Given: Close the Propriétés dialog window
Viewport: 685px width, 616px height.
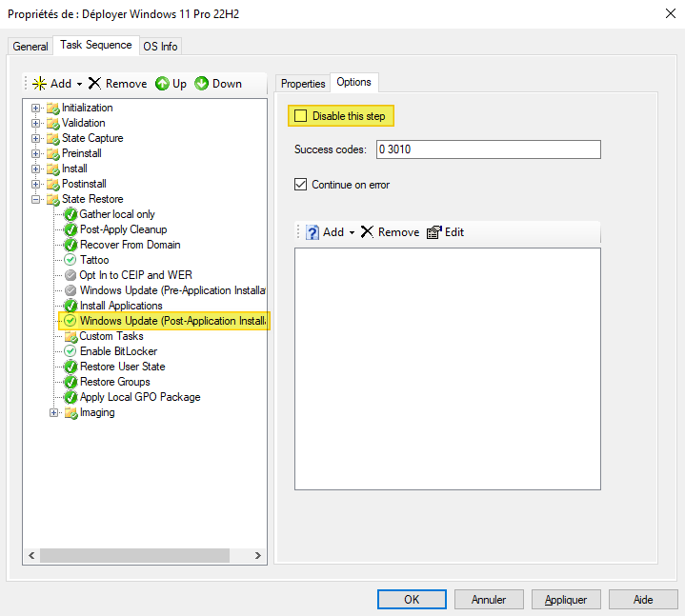Looking at the screenshot, I should coord(671,13).
